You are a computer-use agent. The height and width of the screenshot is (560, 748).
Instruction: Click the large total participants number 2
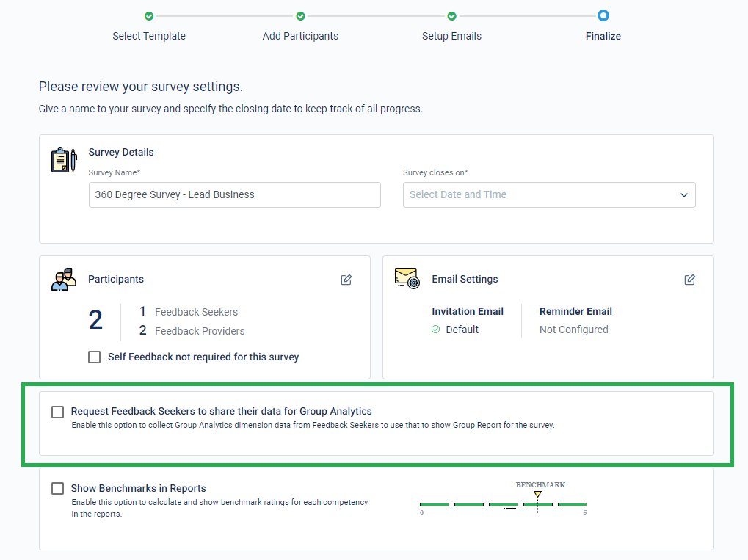point(95,320)
